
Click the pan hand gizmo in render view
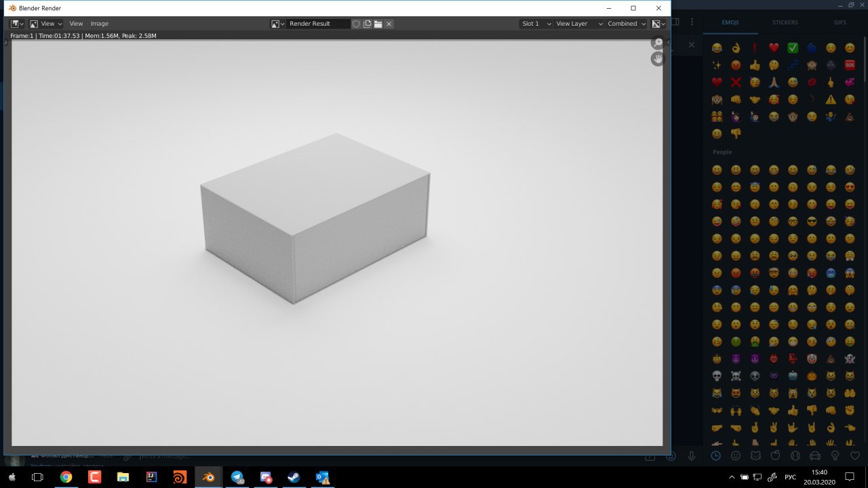pyautogui.click(x=657, y=59)
